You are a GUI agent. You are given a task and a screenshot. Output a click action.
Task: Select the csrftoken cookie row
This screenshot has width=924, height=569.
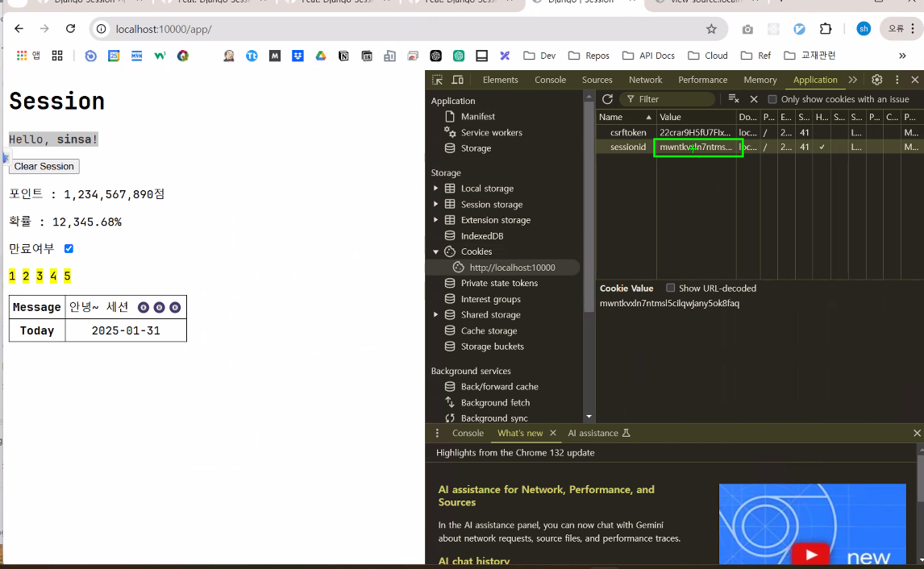(x=759, y=132)
